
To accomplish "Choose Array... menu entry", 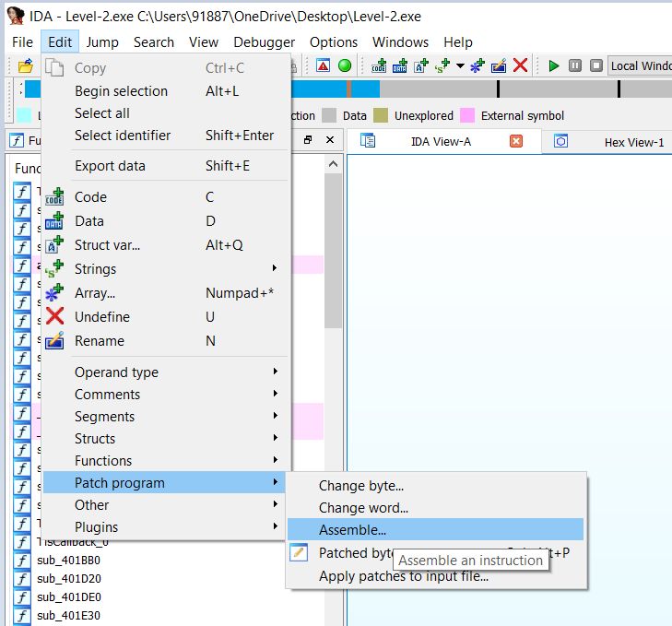I will [166, 293].
